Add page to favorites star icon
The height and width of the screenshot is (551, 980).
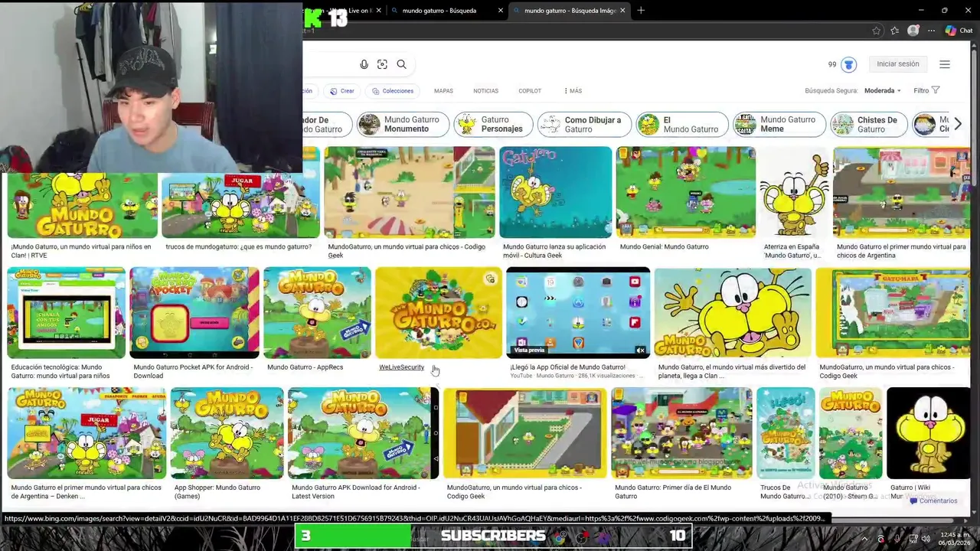click(x=876, y=31)
